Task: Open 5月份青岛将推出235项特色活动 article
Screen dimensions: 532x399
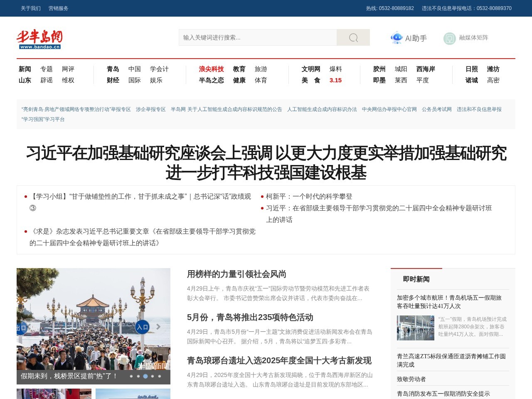Action: (x=250, y=318)
